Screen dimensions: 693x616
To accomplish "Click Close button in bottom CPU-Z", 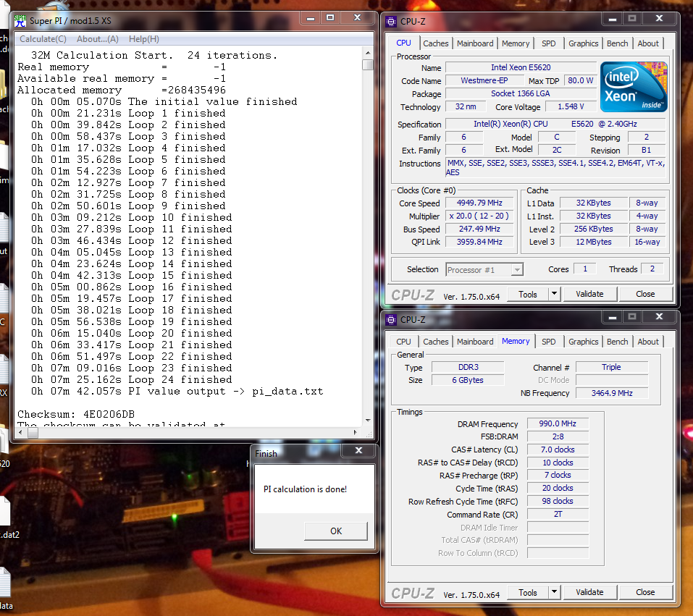I will 645,592.
